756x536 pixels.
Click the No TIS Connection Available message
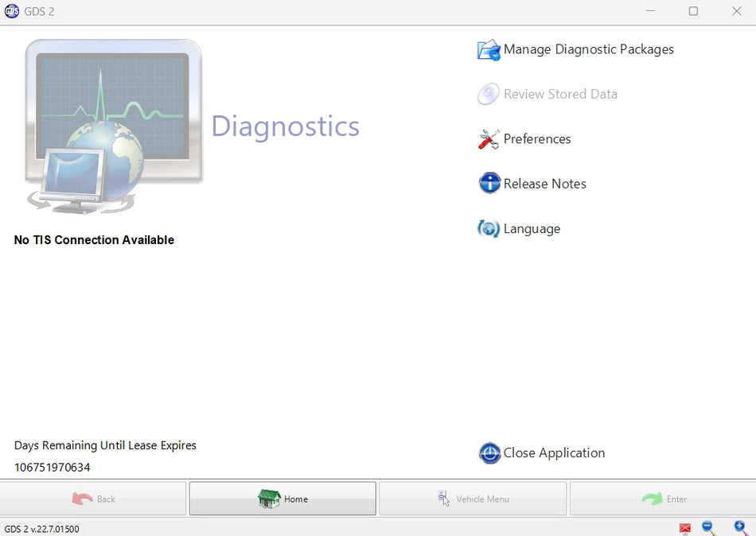click(x=94, y=240)
